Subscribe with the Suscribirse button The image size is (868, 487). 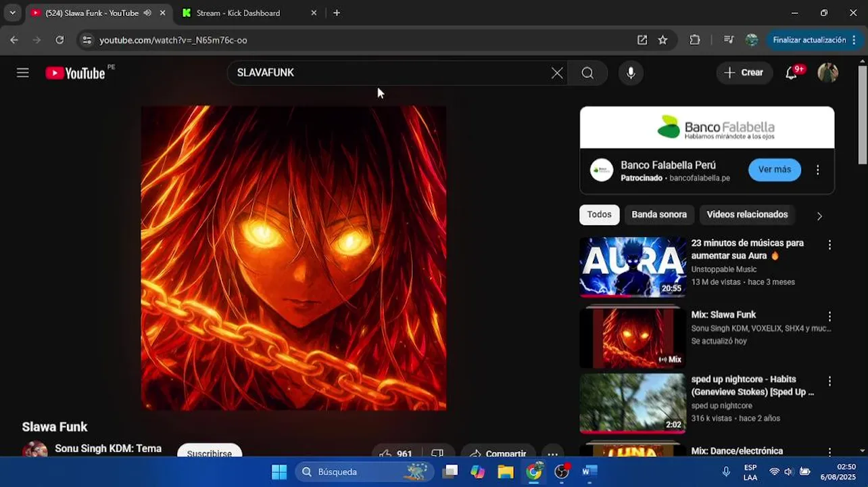[210, 452]
